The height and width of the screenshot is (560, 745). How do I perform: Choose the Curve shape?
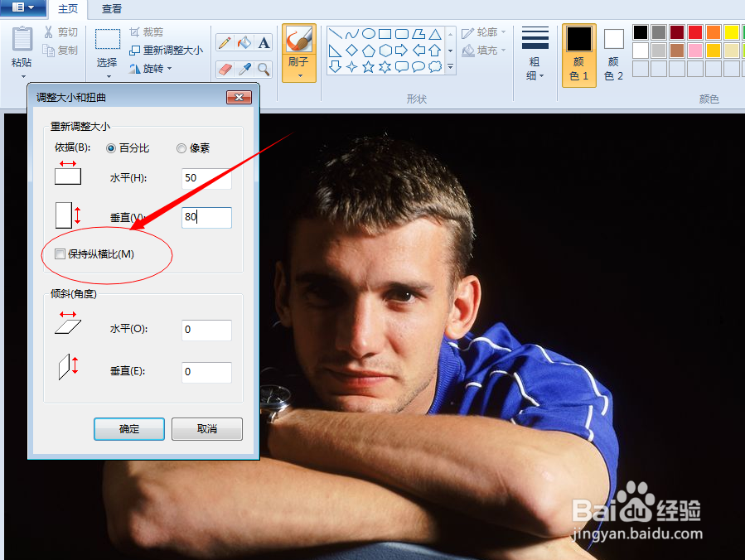pos(352,34)
